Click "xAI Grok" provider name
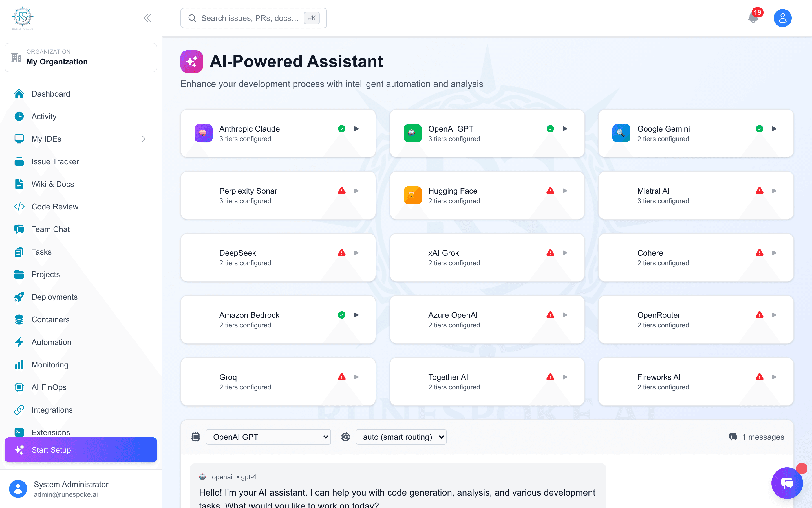 [x=443, y=253]
